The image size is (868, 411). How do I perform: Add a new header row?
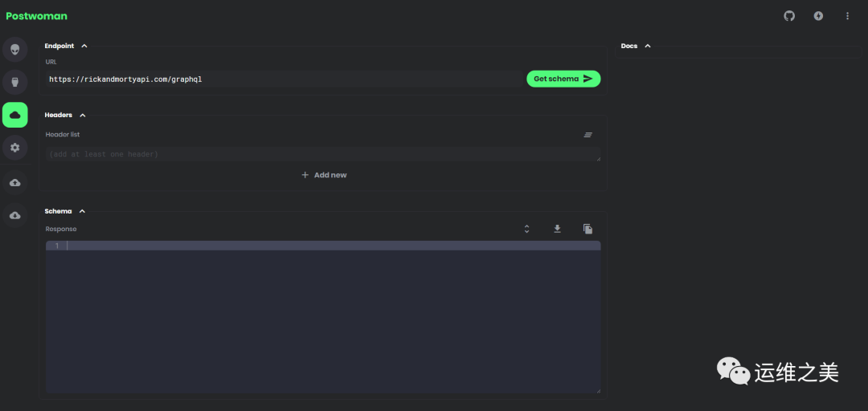324,175
